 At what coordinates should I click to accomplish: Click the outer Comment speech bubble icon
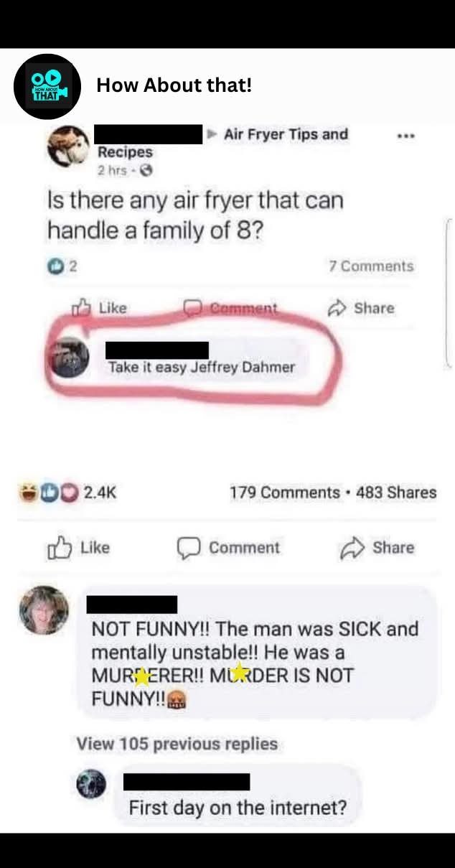point(188,548)
